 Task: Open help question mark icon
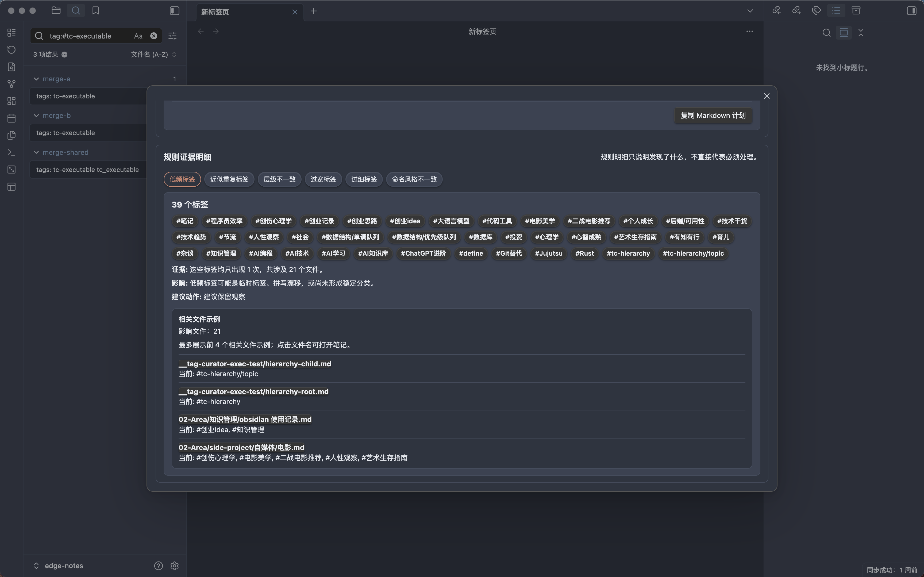pyautogui.click(x=158, y=566)
